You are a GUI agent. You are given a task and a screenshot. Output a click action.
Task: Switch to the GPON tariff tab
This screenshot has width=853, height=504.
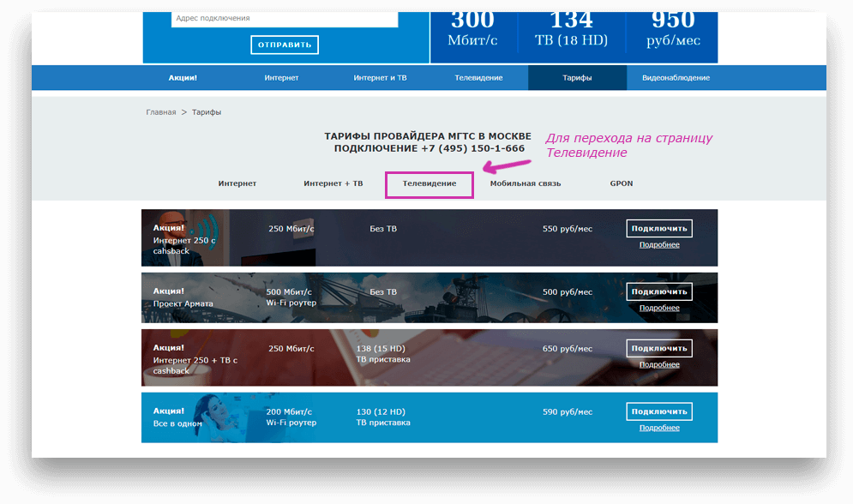[x=622, y=183]
